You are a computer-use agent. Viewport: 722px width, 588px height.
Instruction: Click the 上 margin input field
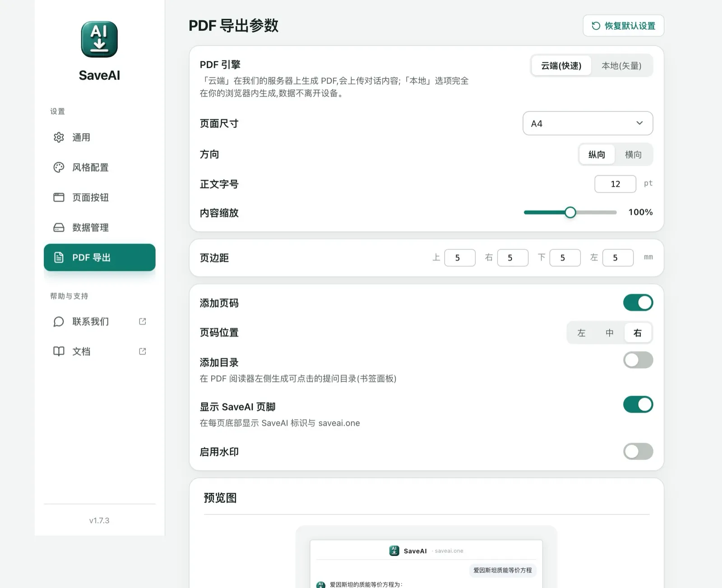click(x=460, y=258)
